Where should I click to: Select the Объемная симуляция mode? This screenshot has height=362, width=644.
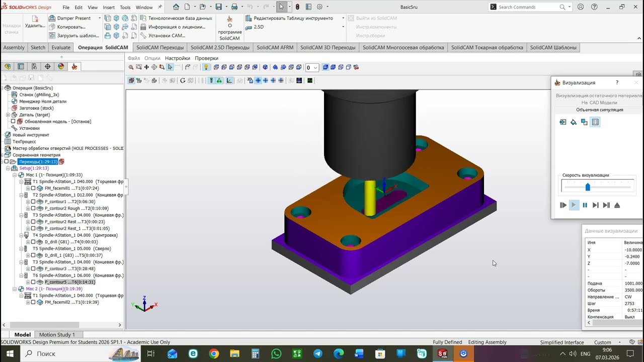(x=599, y=110)
